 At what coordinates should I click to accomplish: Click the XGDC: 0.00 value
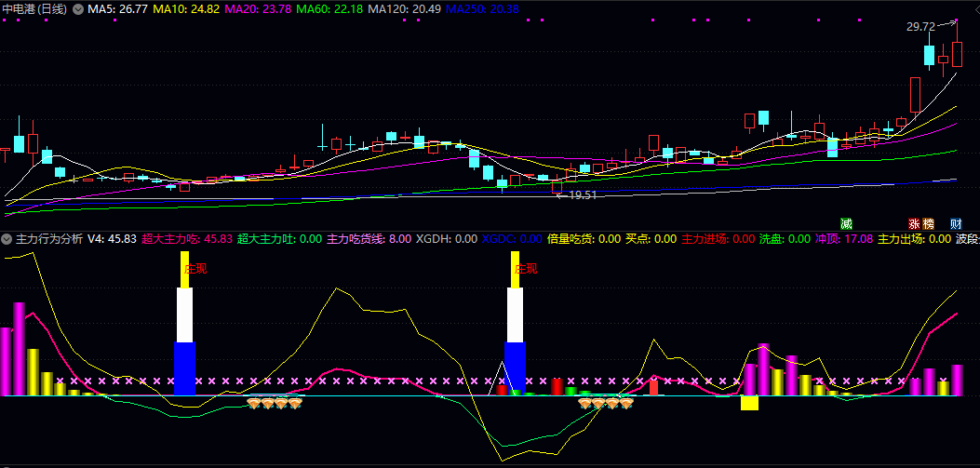point(512,239)
